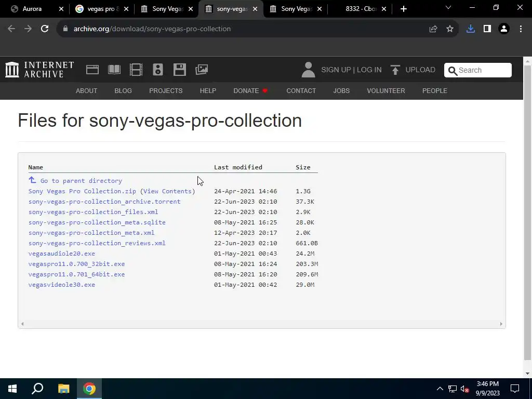Click View Contents link

click(x=167, y=191)
